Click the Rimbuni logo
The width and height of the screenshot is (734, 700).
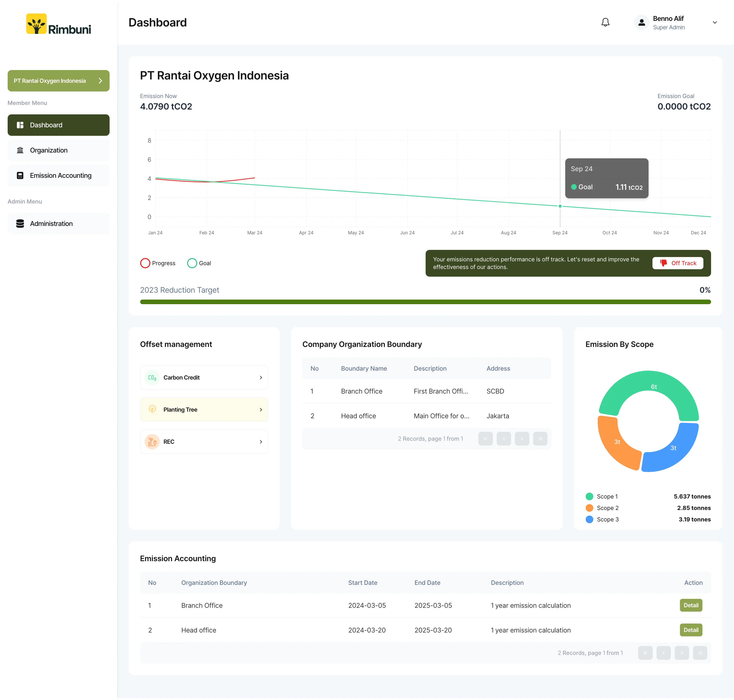point(59,24)
